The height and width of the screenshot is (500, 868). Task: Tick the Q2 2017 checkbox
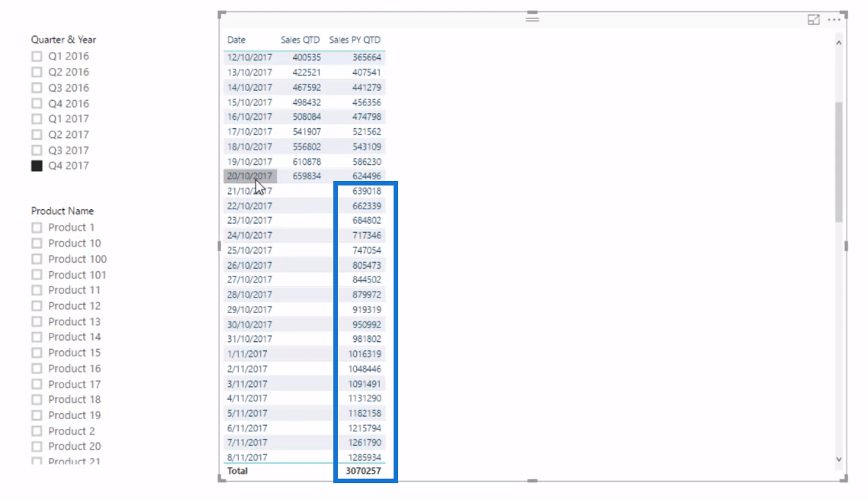click(37, 134)
